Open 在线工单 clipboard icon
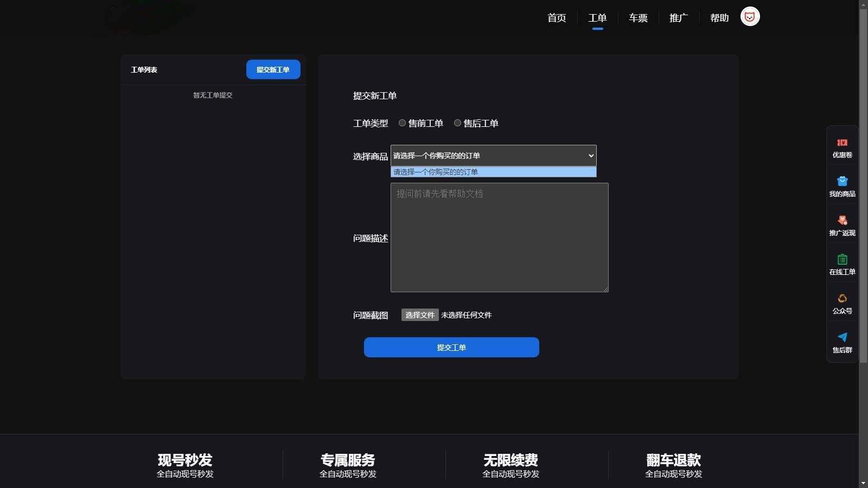868x488 pixels. [842, 259]
